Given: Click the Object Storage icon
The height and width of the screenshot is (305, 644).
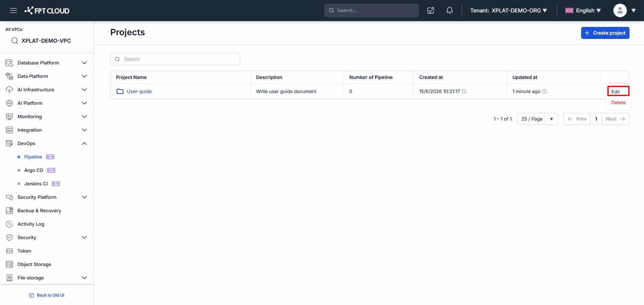Looking at the screenshot, I should [9, 264].
